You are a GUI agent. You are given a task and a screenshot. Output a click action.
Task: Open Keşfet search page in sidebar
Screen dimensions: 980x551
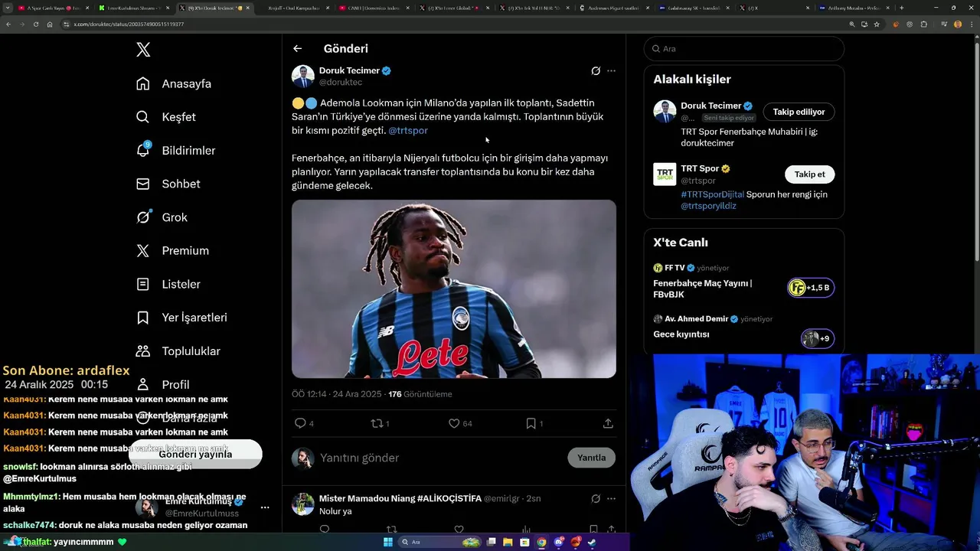click(x=166, y=117)
